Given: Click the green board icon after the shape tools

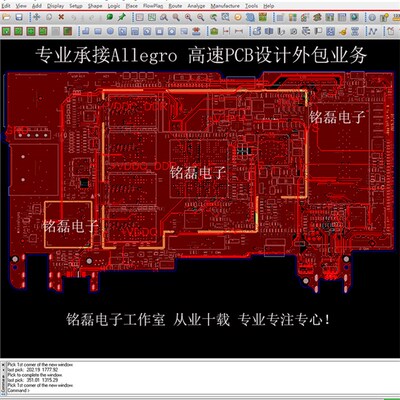Looking at the screenshot, I should click(x=214, y=31).
